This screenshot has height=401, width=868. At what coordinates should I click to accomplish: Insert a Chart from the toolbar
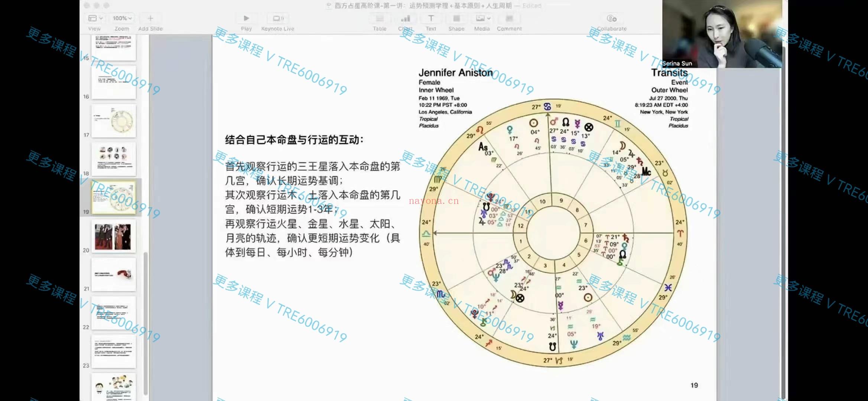(406, 18)
